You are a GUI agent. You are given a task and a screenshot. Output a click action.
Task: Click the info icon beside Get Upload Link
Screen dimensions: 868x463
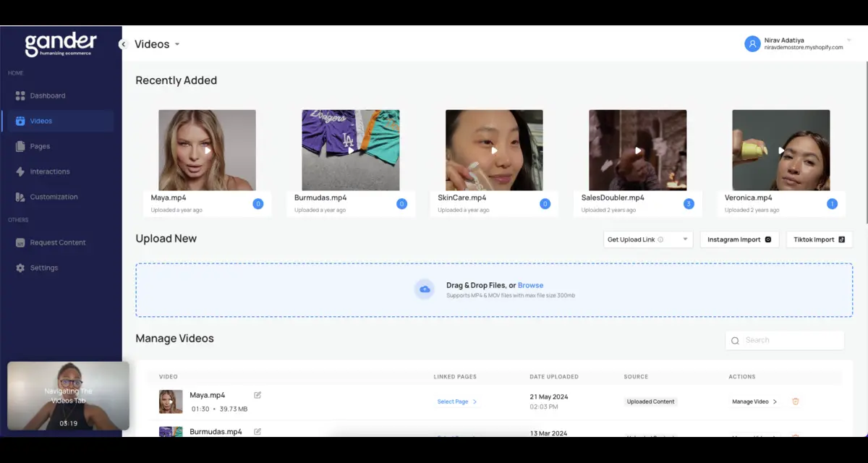tap(660, 239)
